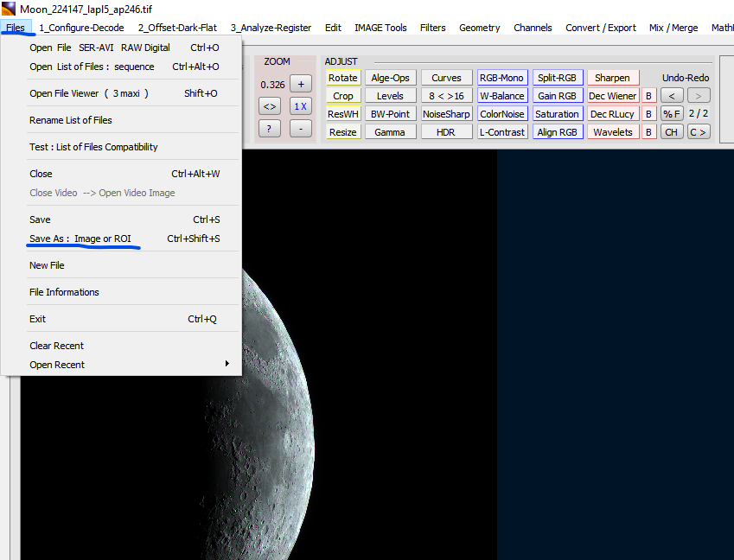Click the ColorNoise button
This screenshot has height=560, width=734.
click(x=502, y=114)
